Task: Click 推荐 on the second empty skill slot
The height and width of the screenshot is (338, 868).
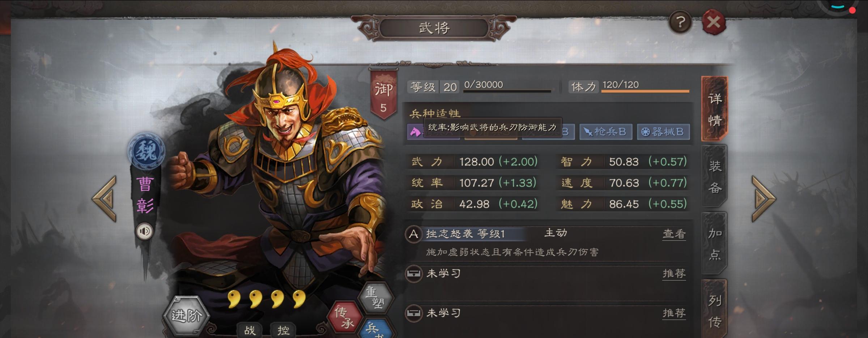Action: (x=674, y=313)
